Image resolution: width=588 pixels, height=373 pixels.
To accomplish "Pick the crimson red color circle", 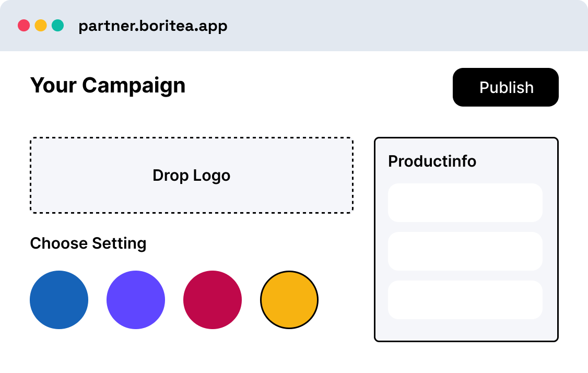I will [213, 300].
